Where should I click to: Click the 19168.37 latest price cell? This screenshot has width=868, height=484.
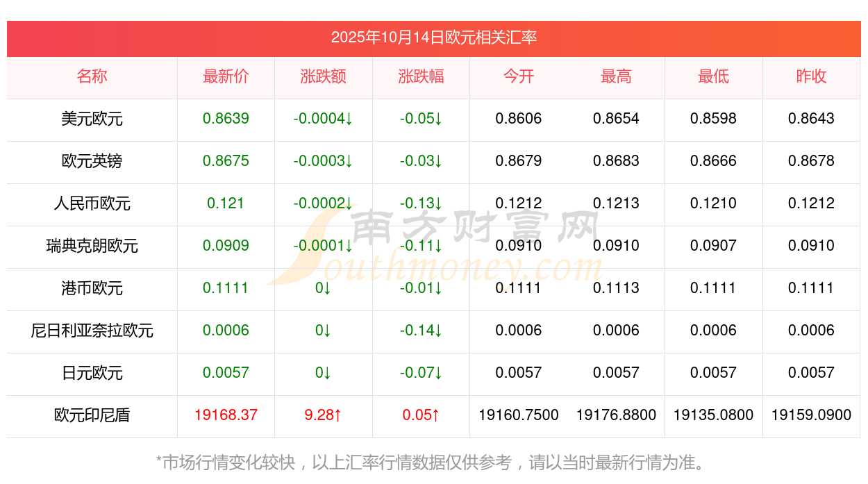226,416
